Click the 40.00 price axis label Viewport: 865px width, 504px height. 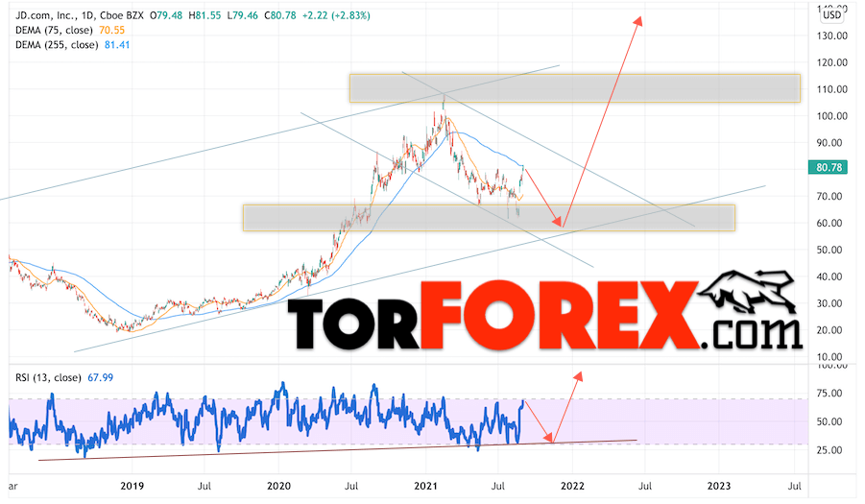[829, 276]
